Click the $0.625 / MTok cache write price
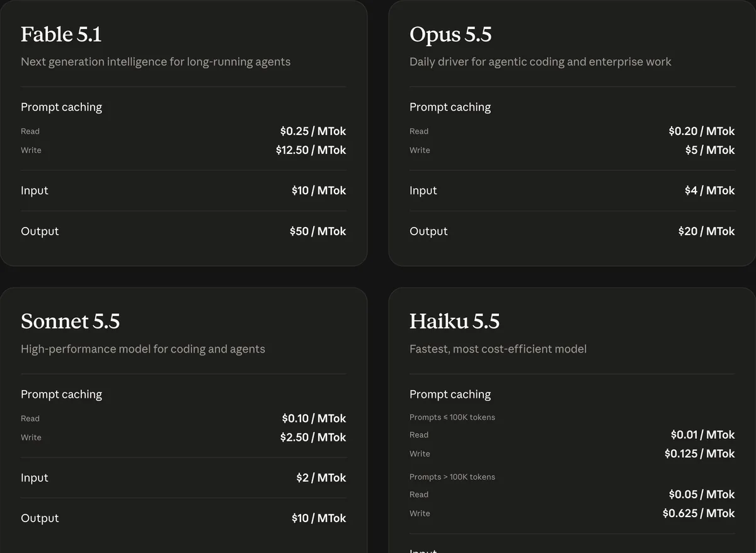Image resolution: width=756 pixels, height=553 pixels. [x=699, y=514]
